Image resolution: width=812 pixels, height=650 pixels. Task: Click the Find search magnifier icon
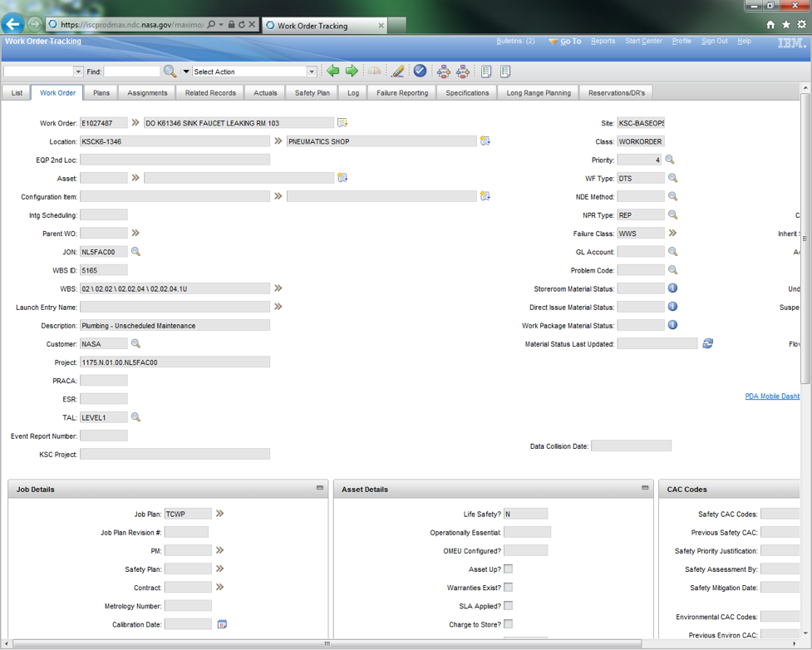(x=170, y=71)
